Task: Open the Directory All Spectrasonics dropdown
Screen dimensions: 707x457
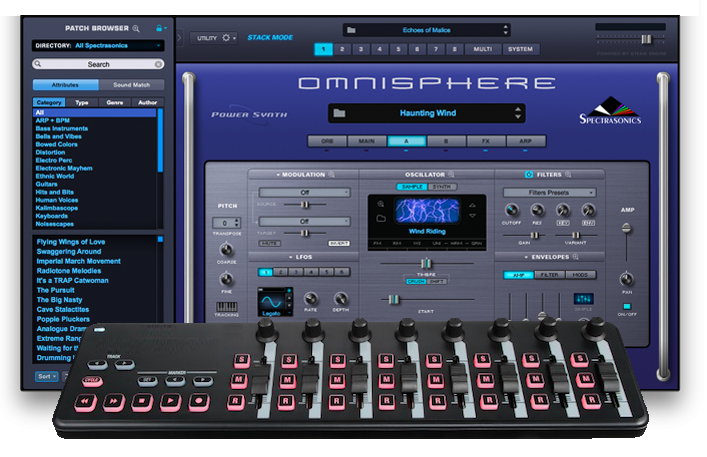Action: click(x=98, y=46)
